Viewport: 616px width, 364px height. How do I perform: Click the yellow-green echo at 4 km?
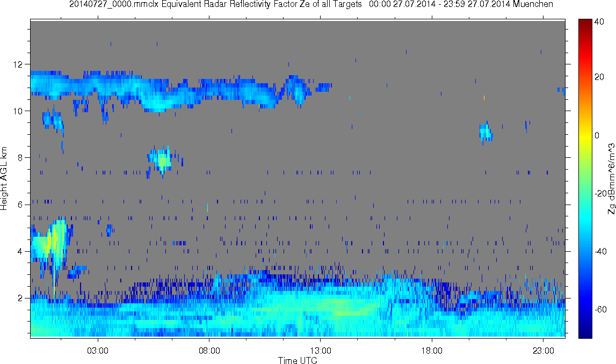coord(50,243)
